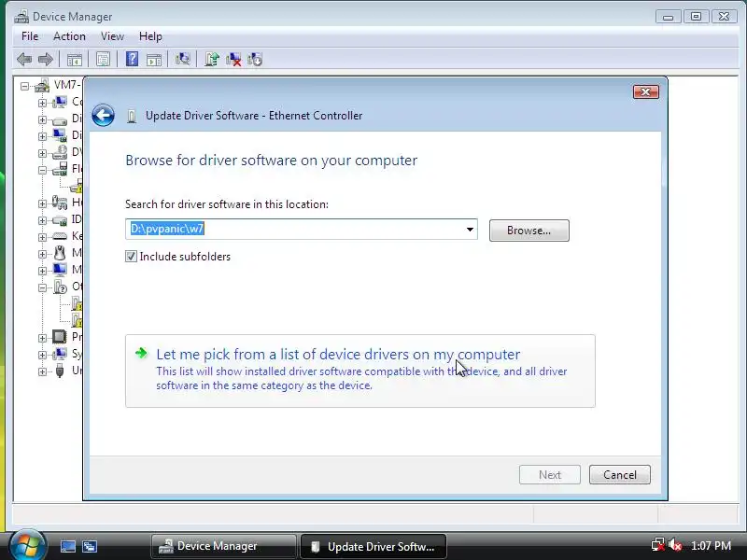Toggle the Show/Hide Action Pane toolbar icon

point(154,60)
